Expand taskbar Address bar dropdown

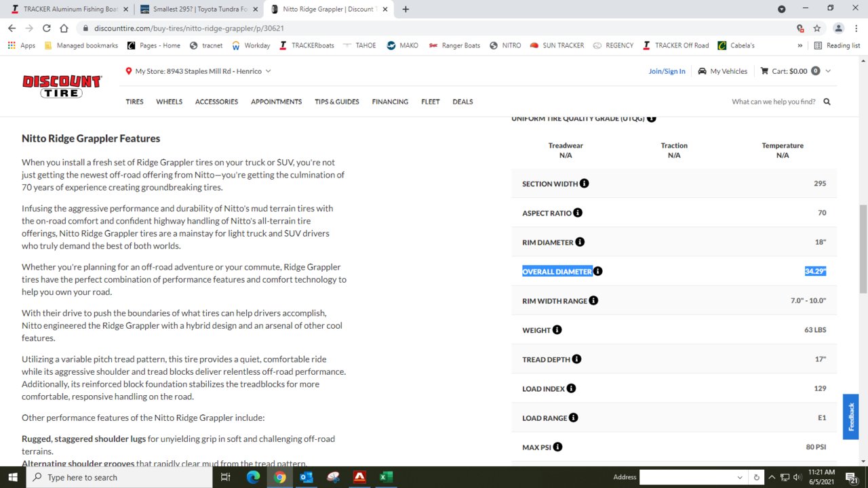point(740,477)
